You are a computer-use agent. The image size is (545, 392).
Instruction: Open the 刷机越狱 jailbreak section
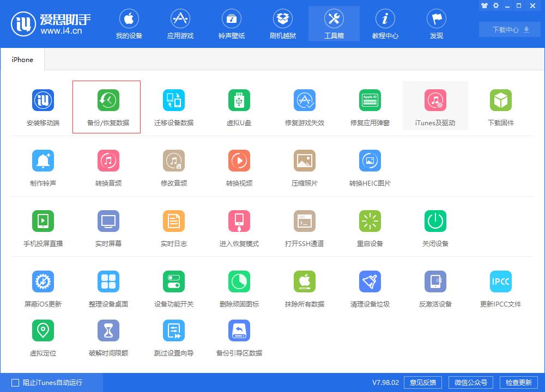(282, 23)
